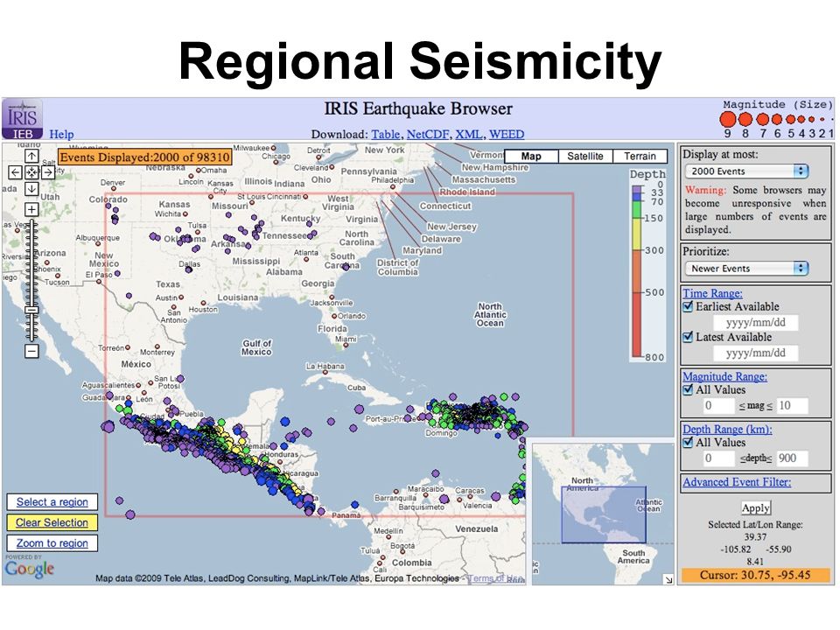Click 'Gulf of Mexico' map label
The height and width of the screenshot is (630, 840).
[x=256, y=347]
